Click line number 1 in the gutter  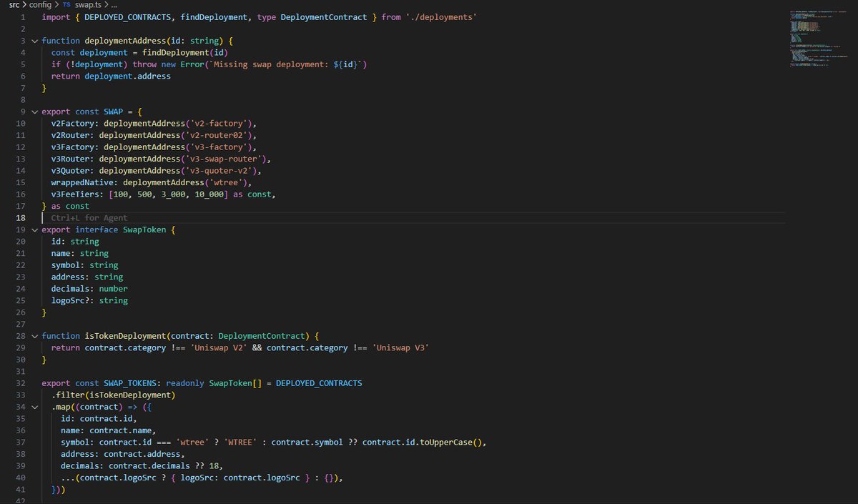[x=24, y=17]
